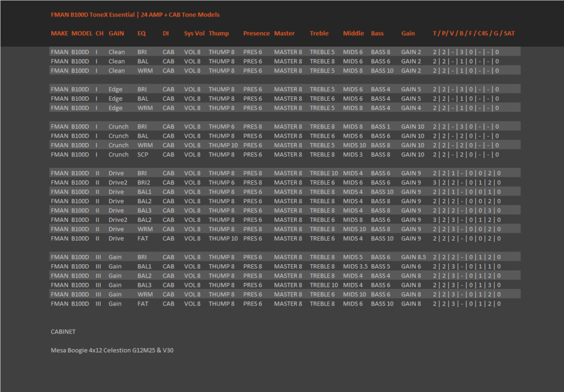Click Mesa Boogie 4x12 Celestion G12M25 & V30
Image resolution: width=564 pixels, height=392 pixels.
(112, 351)
